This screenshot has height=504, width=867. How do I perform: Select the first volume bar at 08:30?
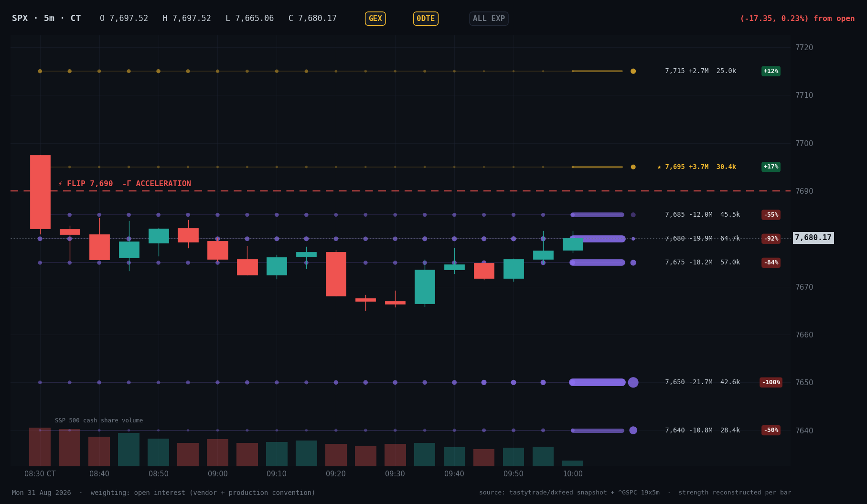click(40, 447)
